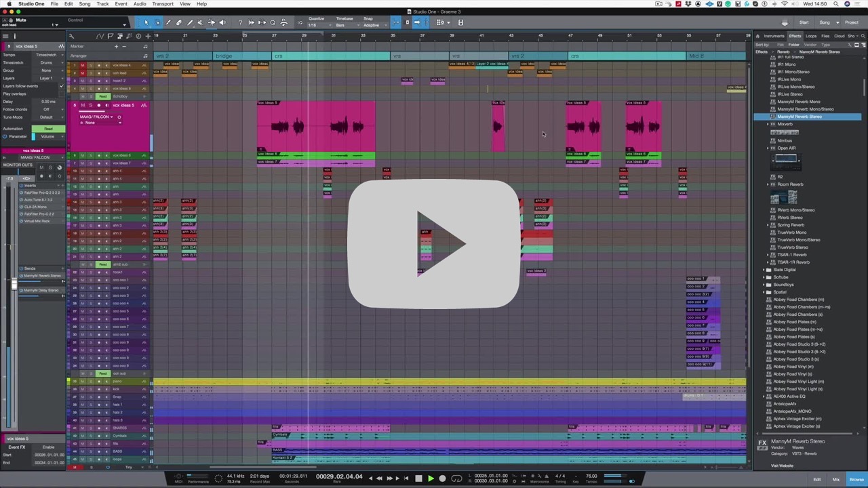Switch to Loops browser tab
868x488 pixels.
pos(811,36)
